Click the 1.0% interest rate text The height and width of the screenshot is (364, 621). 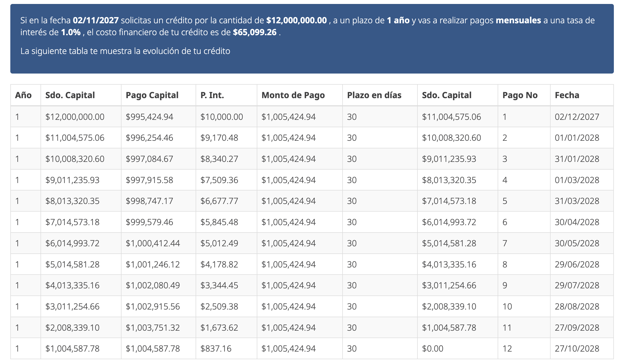pos(71,32)
